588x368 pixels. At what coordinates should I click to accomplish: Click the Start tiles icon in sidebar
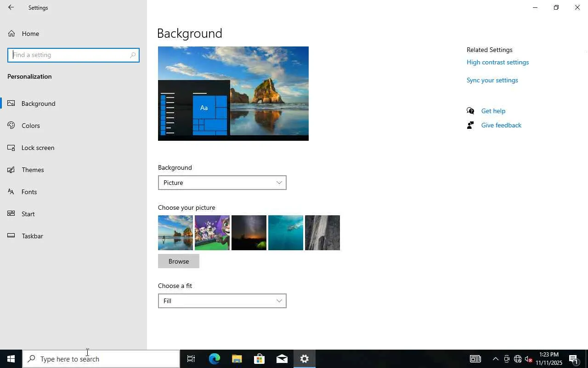pyautogui.click(x=11, y=214)
